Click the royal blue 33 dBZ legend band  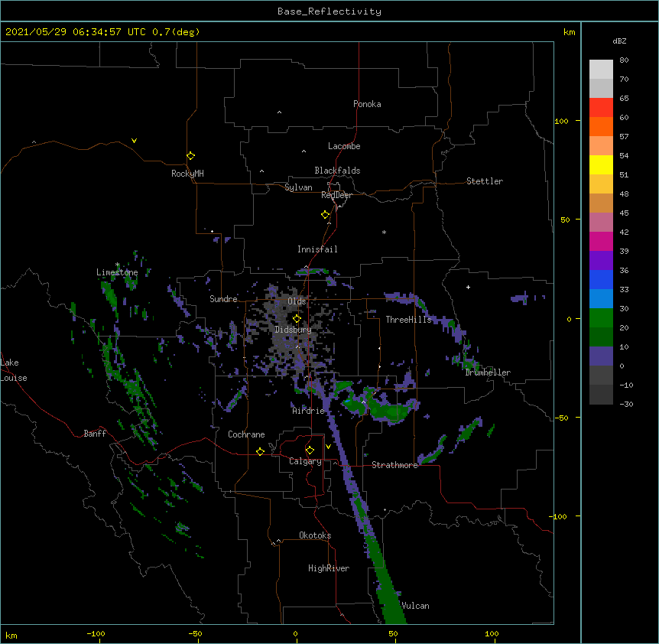601,280
